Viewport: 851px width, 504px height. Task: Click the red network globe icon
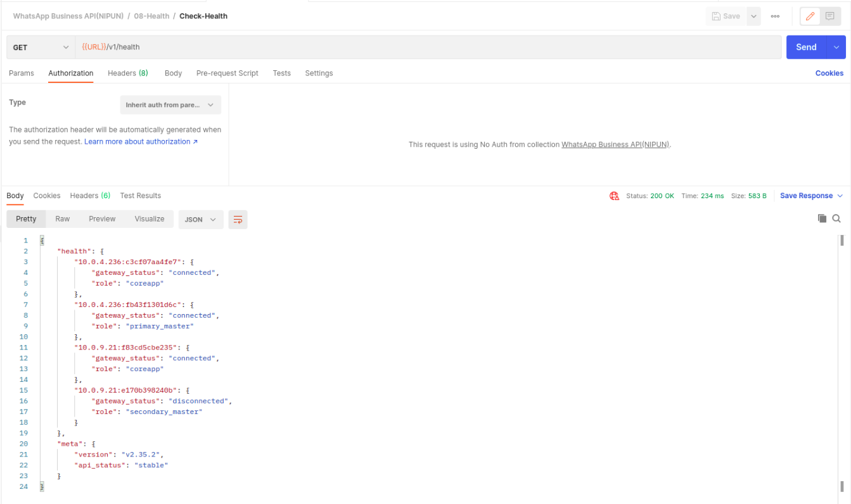click(x=614, y=196)
